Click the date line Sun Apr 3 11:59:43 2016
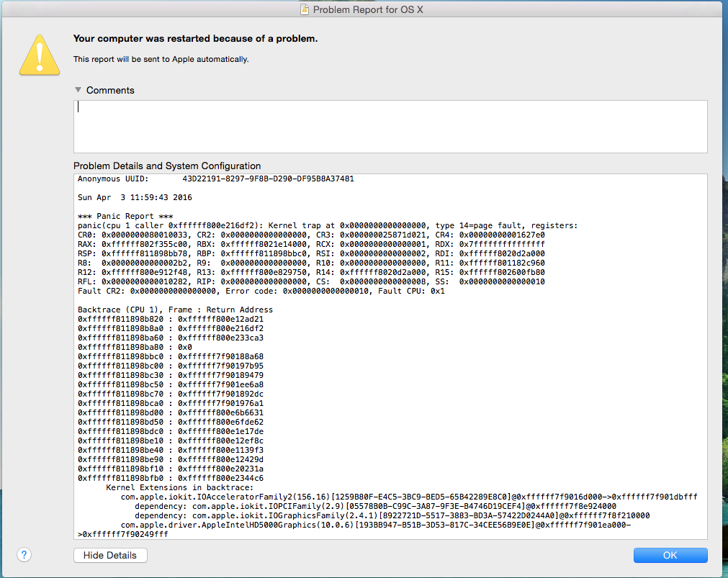Image resolution: width=728 pixels, height=578 pixels. [x=135, y=197]
